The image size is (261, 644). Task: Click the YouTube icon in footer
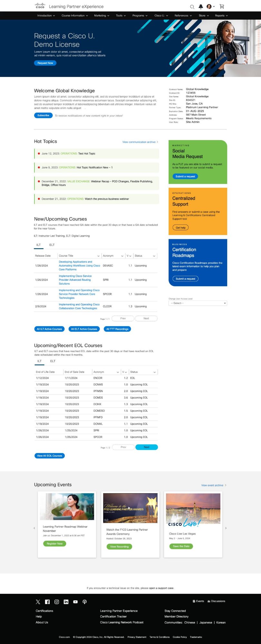click(75, 602)
